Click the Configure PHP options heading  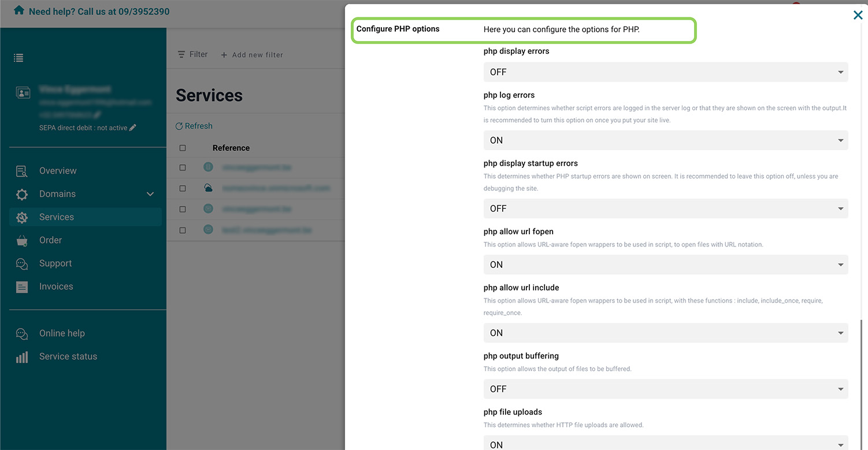[x=398, y=29]
